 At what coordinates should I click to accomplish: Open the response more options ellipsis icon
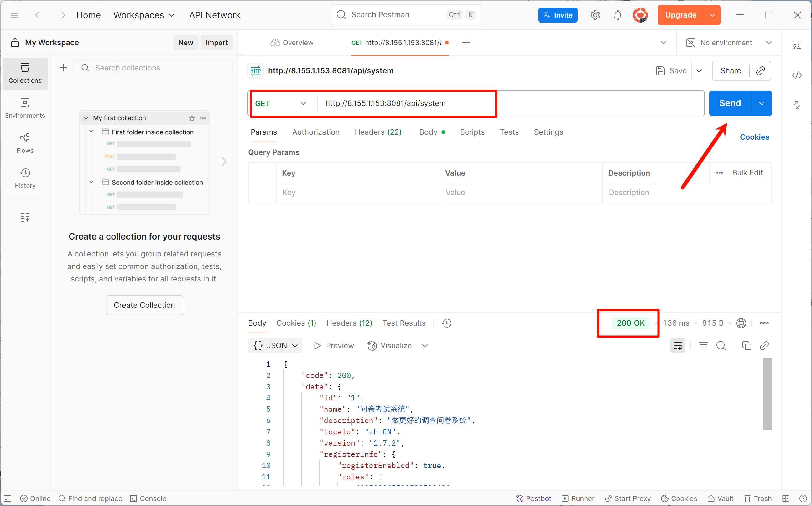point(764,323)
